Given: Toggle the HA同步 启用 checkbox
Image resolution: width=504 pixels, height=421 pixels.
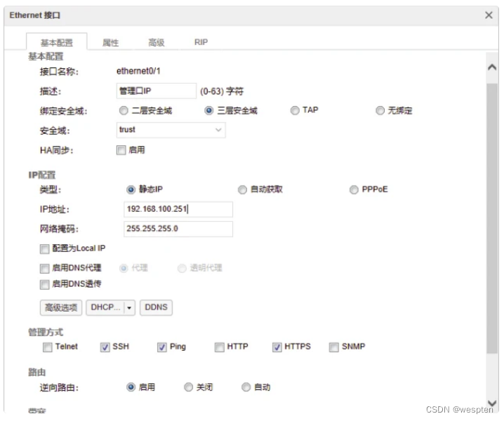Looking at the screenshot, I should pyautogui.click(x=121, y=150).
